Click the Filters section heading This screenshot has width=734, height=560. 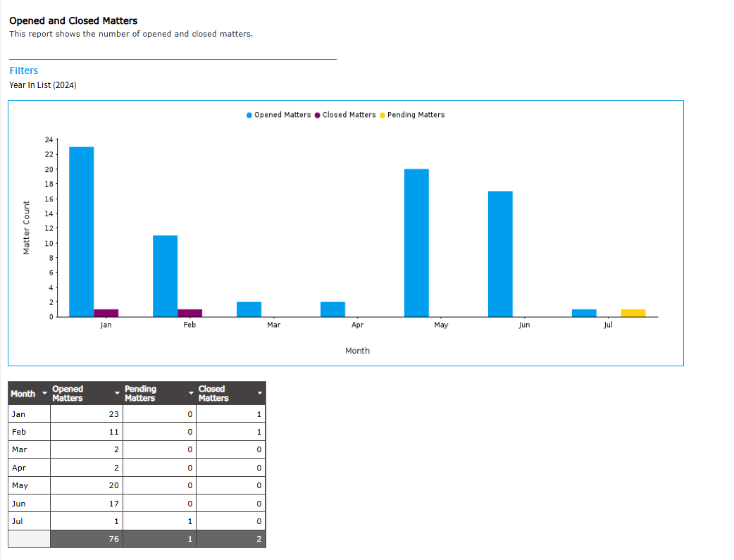[x=24, y=70]
